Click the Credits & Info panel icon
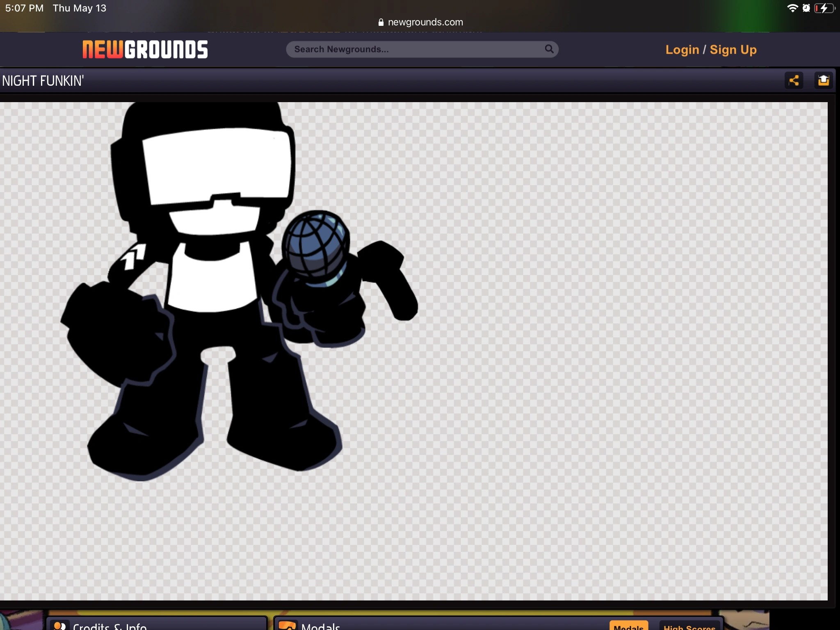This screenshot has width=840, height=630. pyautogui.click(x=60, y=626)
